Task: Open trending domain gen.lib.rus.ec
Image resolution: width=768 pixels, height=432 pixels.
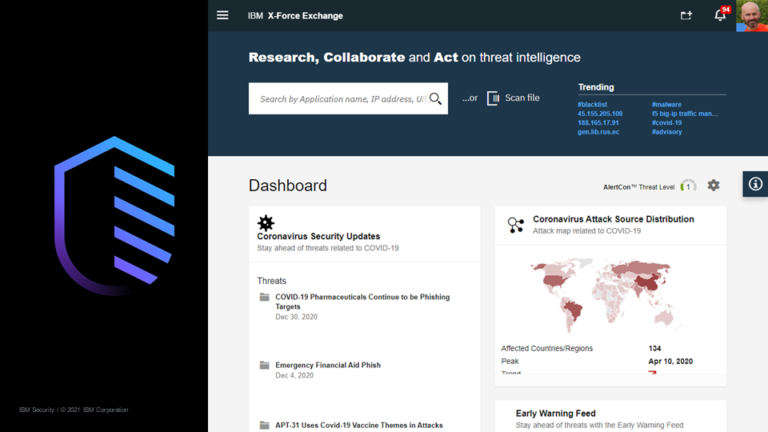Action: coord(598,132)
